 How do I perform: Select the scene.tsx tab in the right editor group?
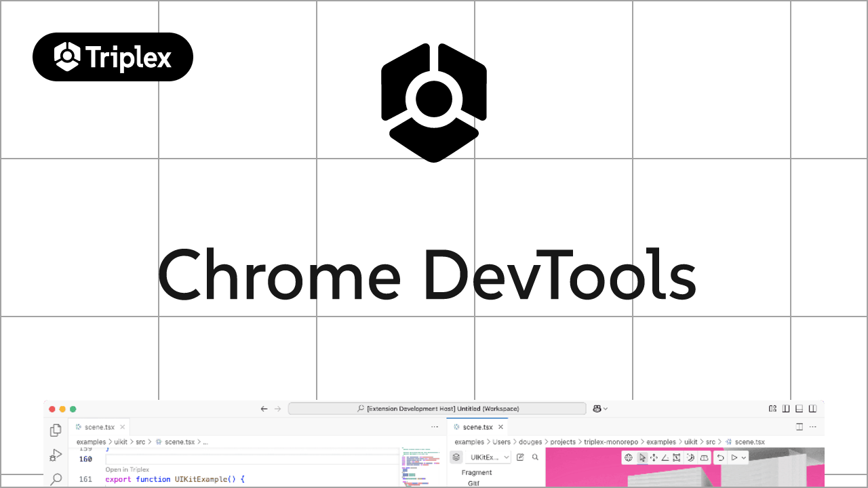click(x=477, y=427)
